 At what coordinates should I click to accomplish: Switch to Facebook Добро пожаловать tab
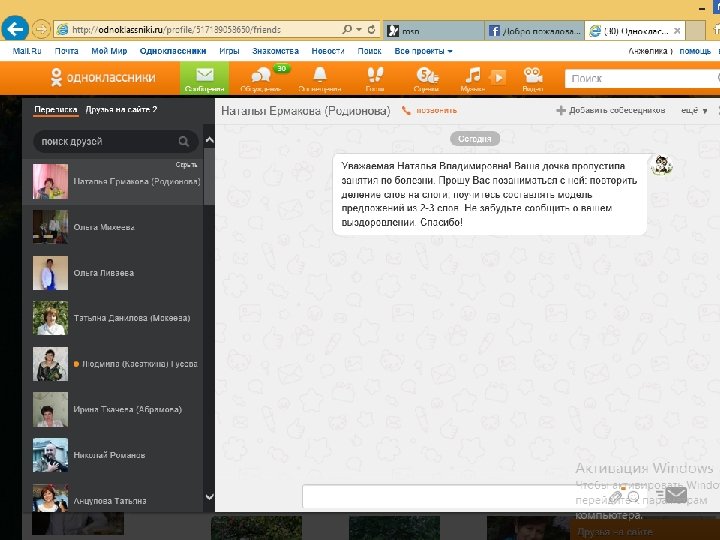pos(534,31)
